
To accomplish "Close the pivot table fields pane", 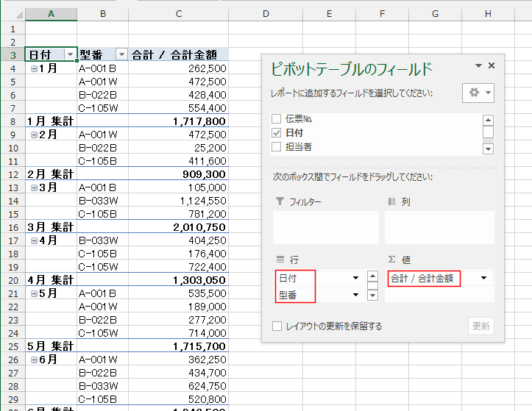I will tap(492, 65).
